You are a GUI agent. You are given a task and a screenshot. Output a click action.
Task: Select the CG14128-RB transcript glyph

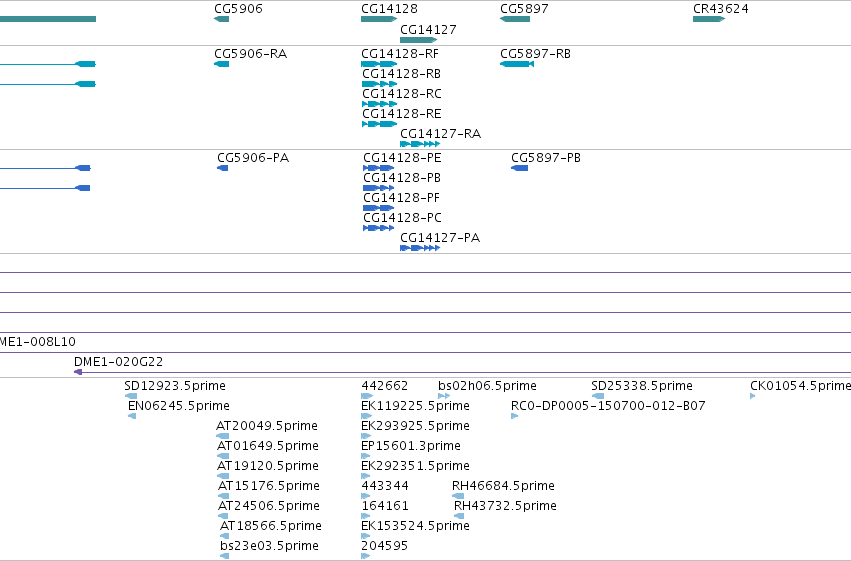pos(379,84)
